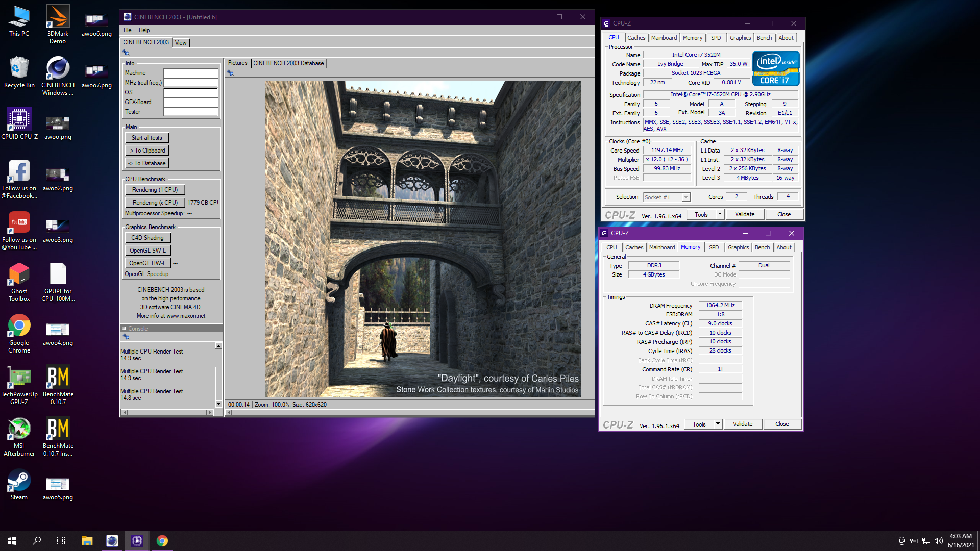Open the Socket #1 selection dropdown
Viewport: 980px width, 551px height.
click(667, 197)
